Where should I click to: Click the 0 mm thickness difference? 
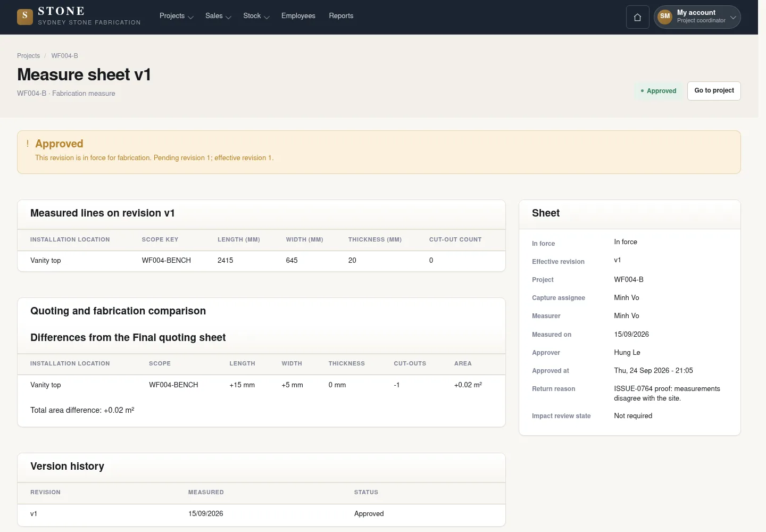click(337, 385)
